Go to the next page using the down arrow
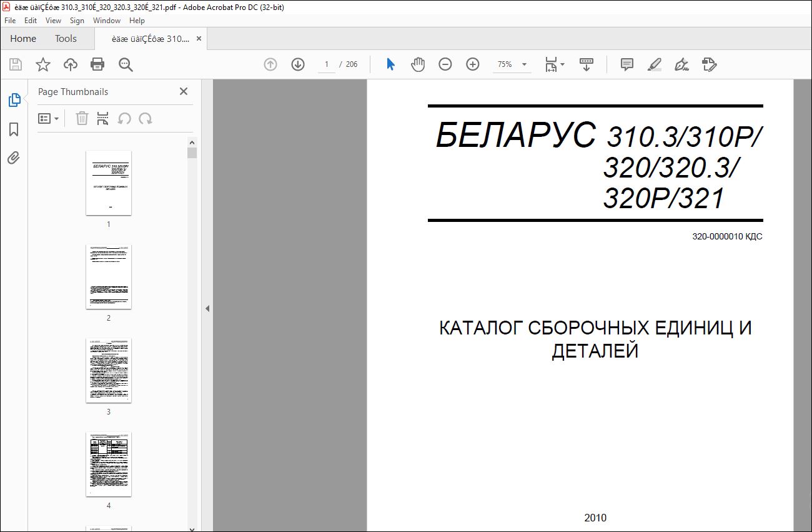This screenshot has width=812, height=532. click(x=298, y=64)
